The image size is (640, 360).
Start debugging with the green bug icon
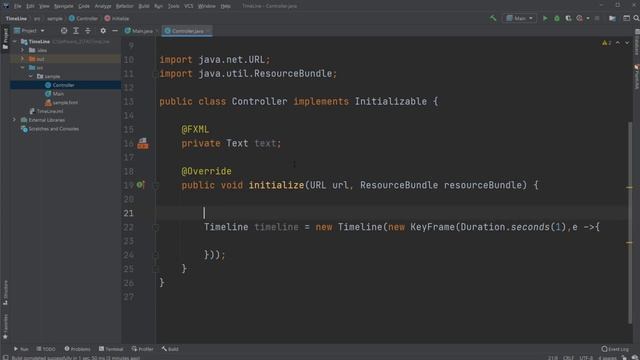click(557, 18)
